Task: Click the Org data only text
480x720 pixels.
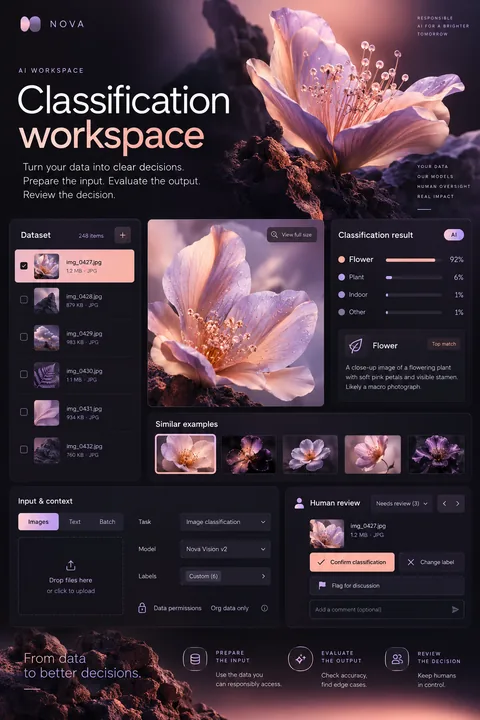Action: tap(230, 608)
